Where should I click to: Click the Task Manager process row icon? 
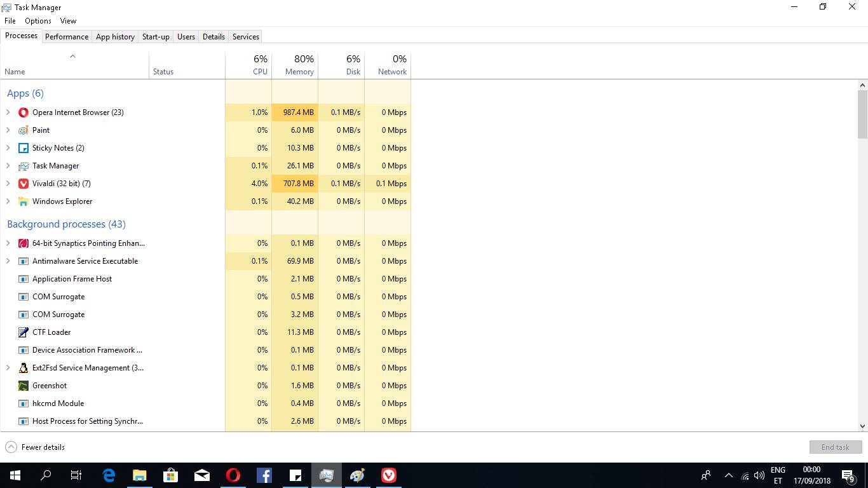point(24,166)
